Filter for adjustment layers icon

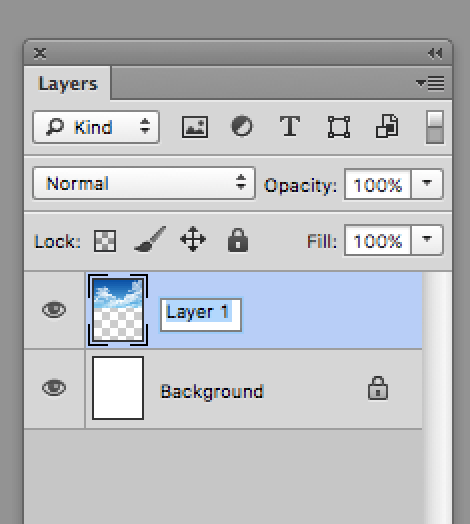tap(242, 126)
